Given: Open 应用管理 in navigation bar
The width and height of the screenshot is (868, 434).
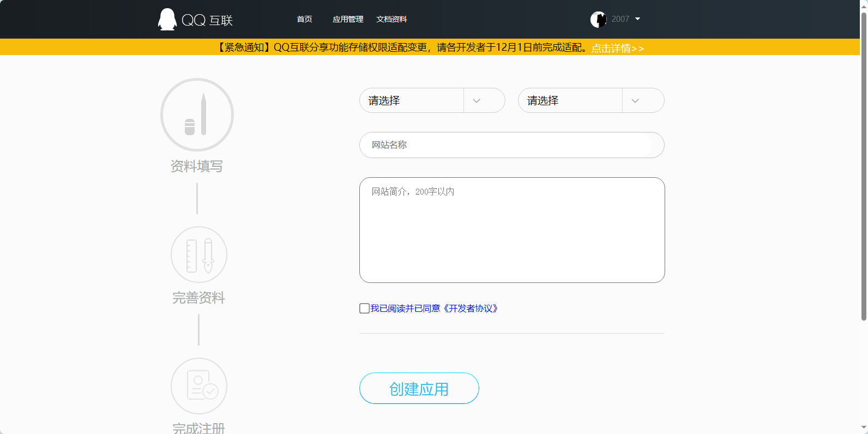Looking at the screenshot, I should 348,20.
